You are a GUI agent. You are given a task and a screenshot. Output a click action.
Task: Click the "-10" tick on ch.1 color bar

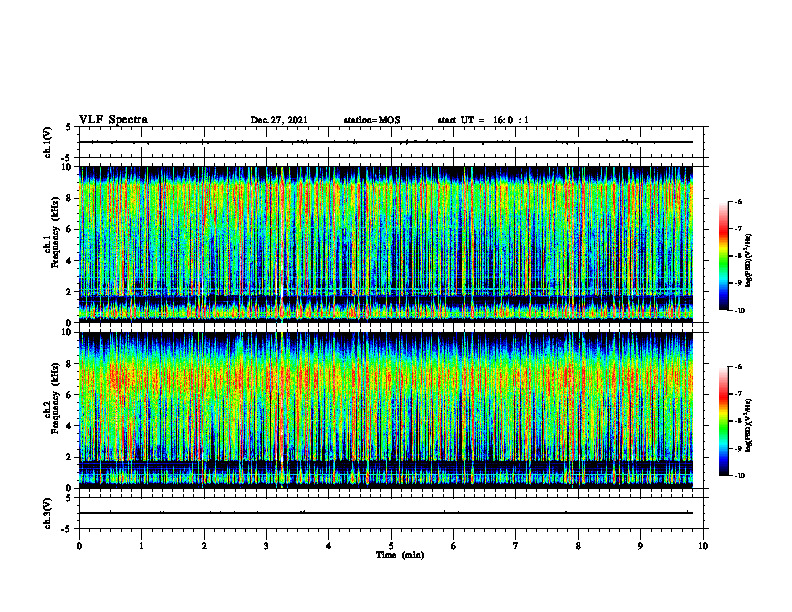(740, 310)
